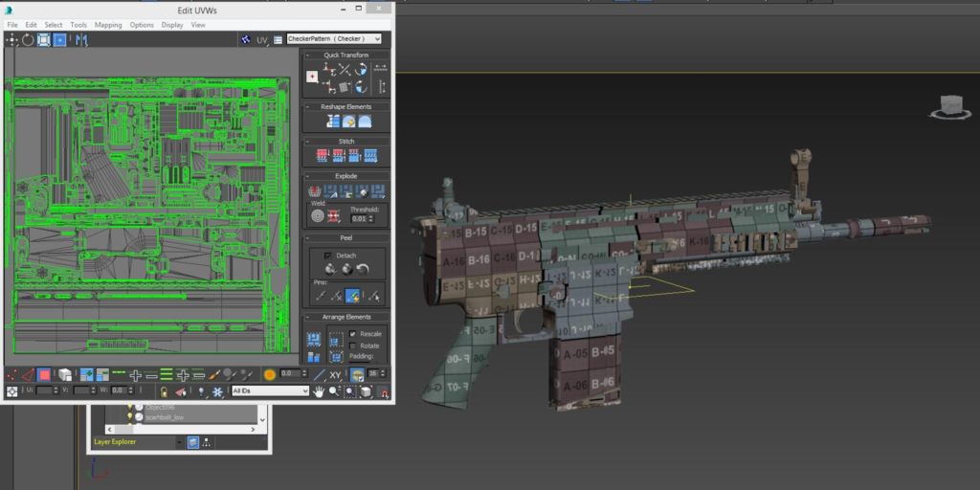Open the Mapping menu
Viewport: 980px width, 490px height.
(x=108, y=25)
